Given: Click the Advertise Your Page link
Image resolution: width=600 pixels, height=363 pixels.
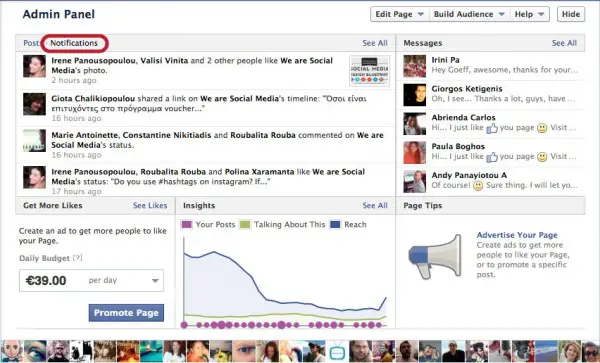Looking at the screenshot, I should tap(517, 235).
